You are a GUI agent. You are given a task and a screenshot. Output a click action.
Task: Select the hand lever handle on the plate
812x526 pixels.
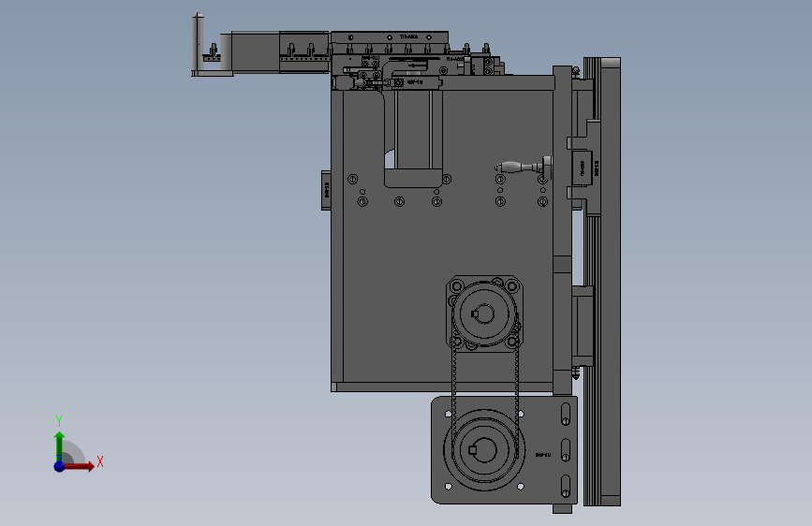click(522, 167)
